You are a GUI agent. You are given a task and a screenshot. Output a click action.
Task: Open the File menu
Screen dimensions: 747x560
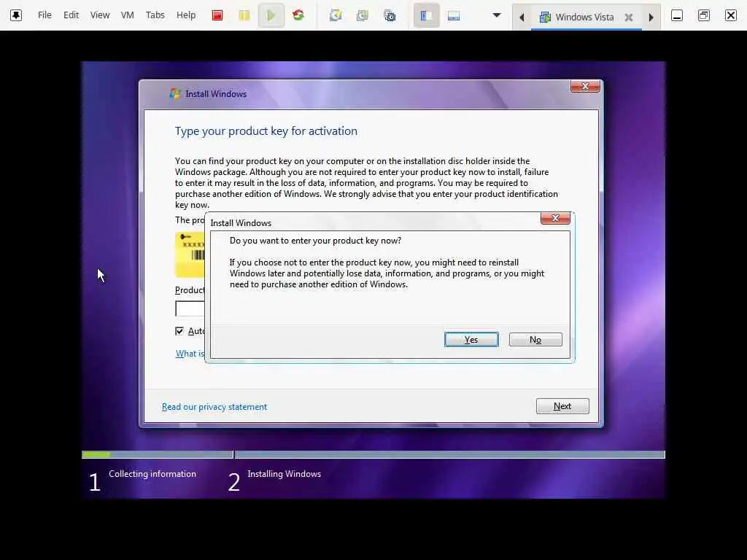[44, 15]
